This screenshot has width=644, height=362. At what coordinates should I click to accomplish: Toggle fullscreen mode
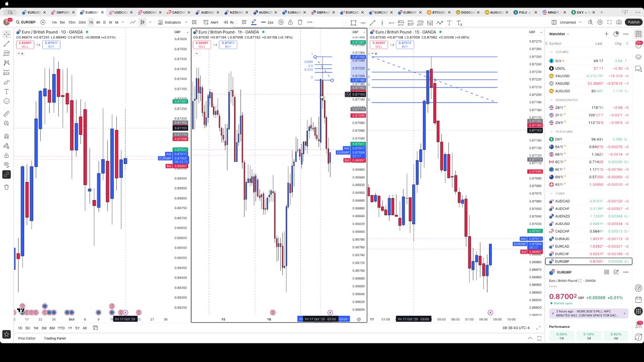click(609, 22)
